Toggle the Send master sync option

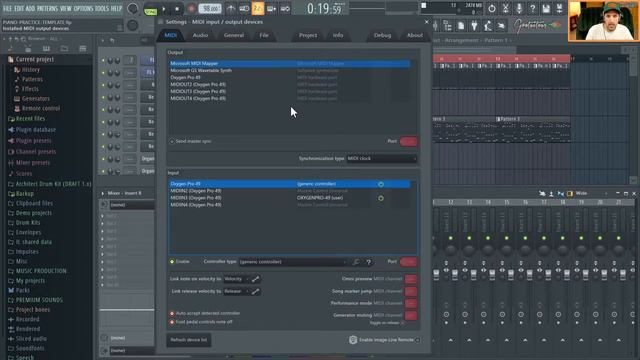click(x=172, y=142)
